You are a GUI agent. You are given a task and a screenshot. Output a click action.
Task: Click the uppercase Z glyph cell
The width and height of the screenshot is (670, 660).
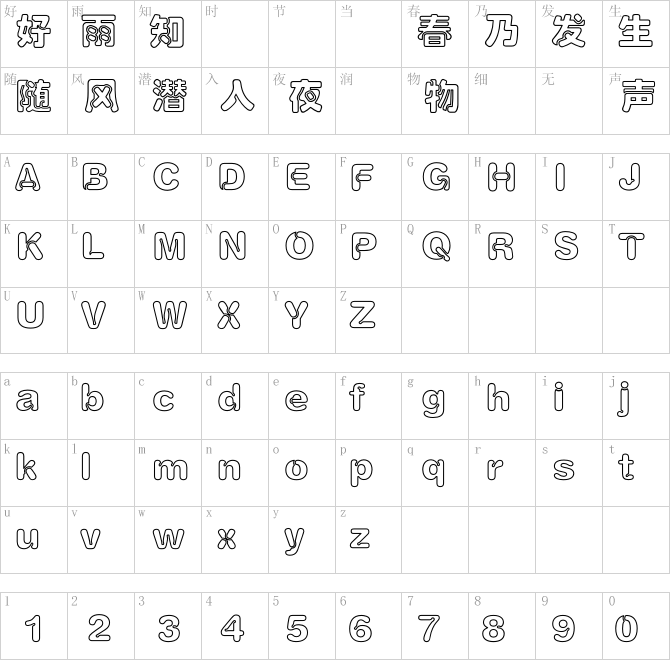click(x=368, y=320)
